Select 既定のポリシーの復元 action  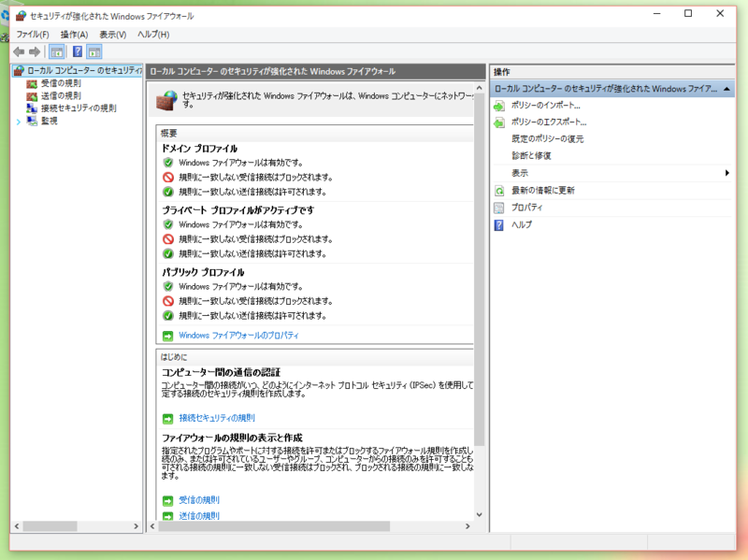(x=548, y=138)
